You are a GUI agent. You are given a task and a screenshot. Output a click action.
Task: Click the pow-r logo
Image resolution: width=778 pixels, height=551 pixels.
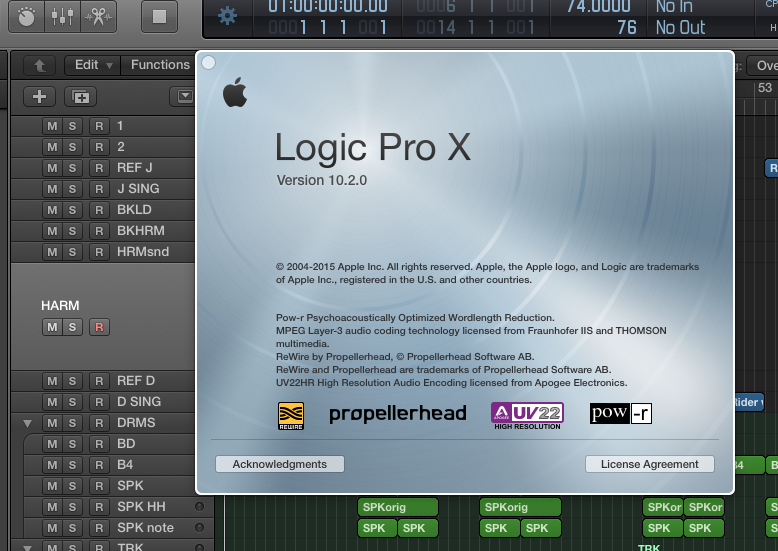621,413
